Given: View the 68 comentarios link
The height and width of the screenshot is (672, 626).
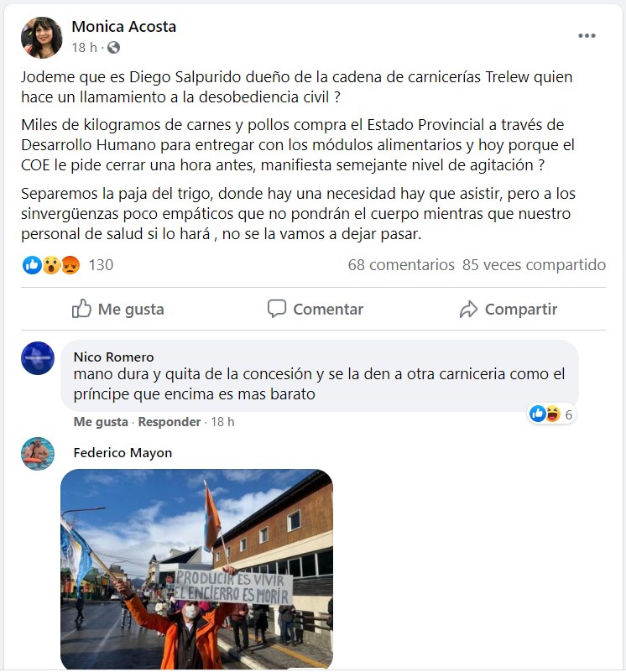Looking at the screenshot, I should coord(401,265).
